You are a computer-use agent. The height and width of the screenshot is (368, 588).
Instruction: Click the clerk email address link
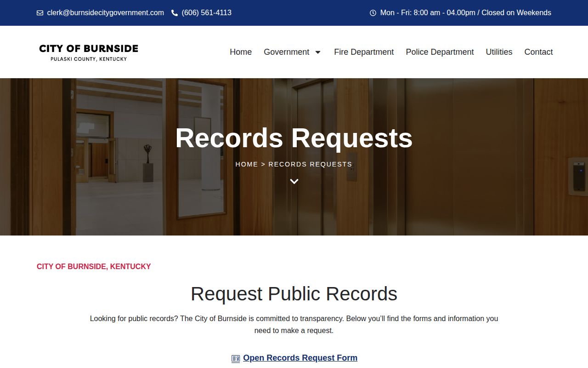coord(105,13)
